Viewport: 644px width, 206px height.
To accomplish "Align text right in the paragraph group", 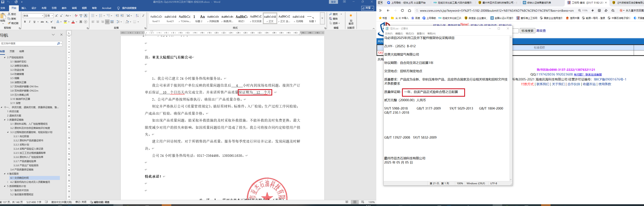I will coord(103,22).
